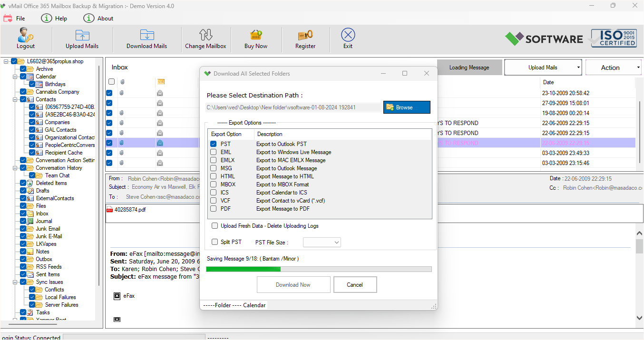This screenshot has width=644, height=340.
Task: Click the Exit toolbar icon
Action: (348, 35)
